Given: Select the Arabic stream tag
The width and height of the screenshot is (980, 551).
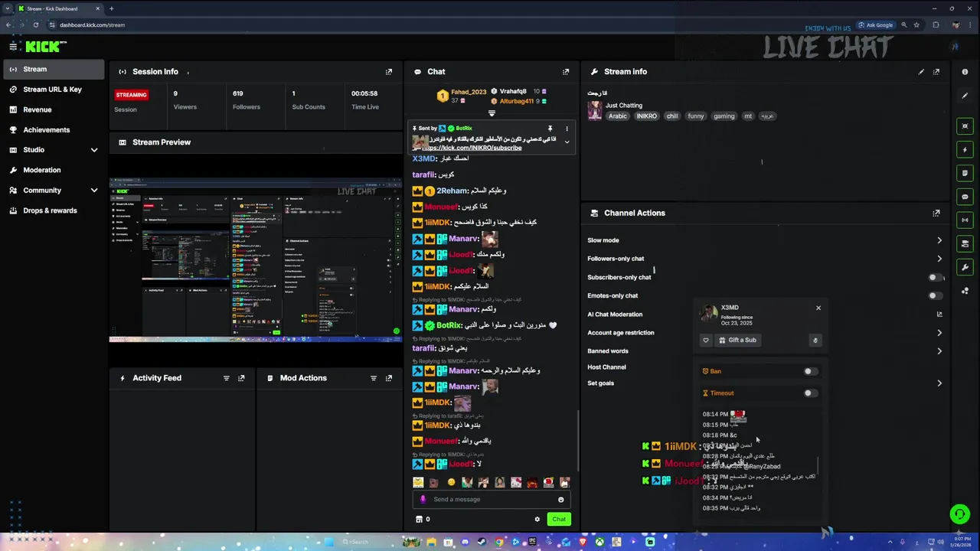Looking at the screenshot, I should [618, 116].
